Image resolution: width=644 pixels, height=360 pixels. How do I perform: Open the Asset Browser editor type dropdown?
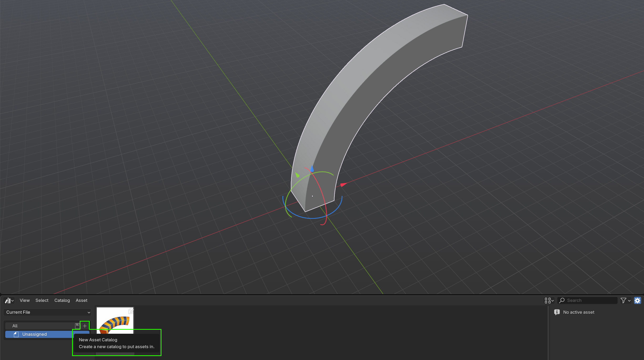(x=9, y=300)
